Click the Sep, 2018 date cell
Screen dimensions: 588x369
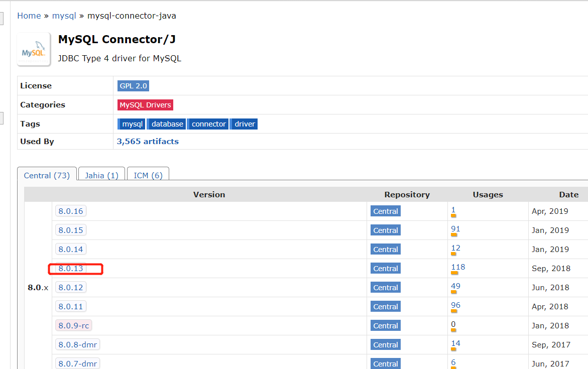tap(551, 269)
